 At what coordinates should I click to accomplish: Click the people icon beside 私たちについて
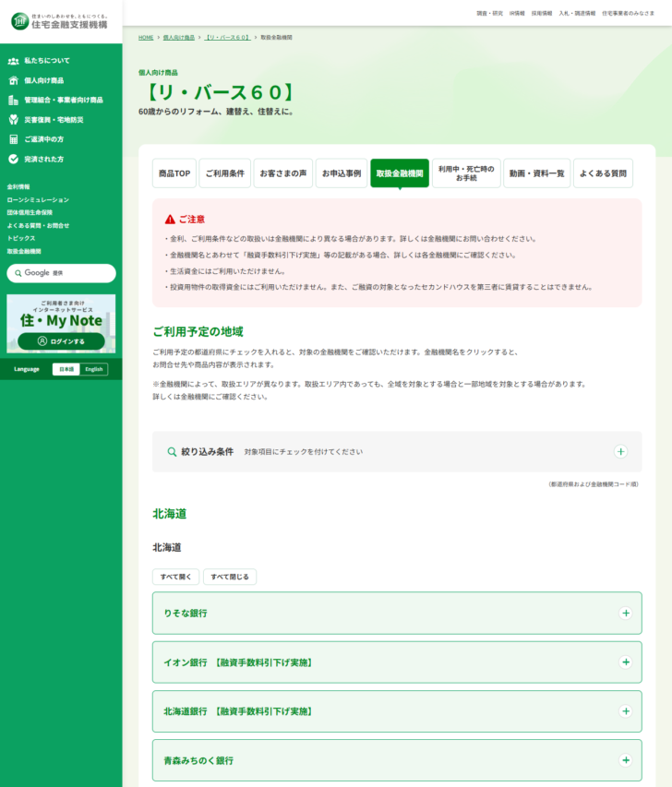[14, 61]
